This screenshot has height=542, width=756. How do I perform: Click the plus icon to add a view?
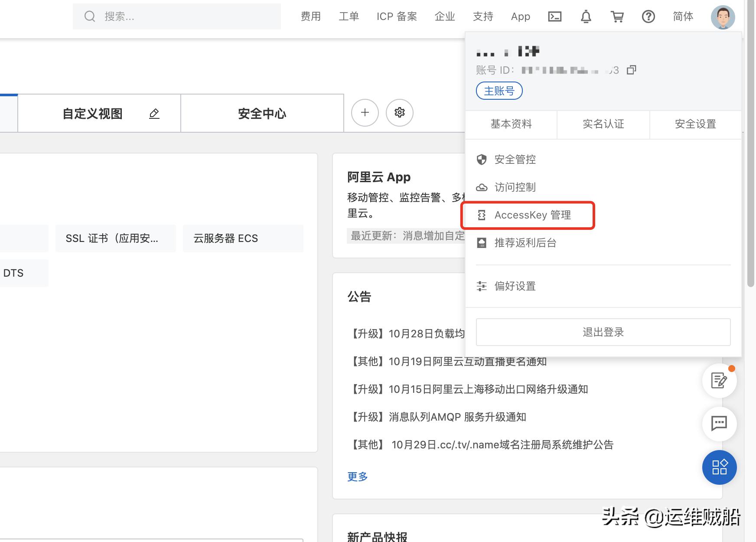(x=364, y=113)
